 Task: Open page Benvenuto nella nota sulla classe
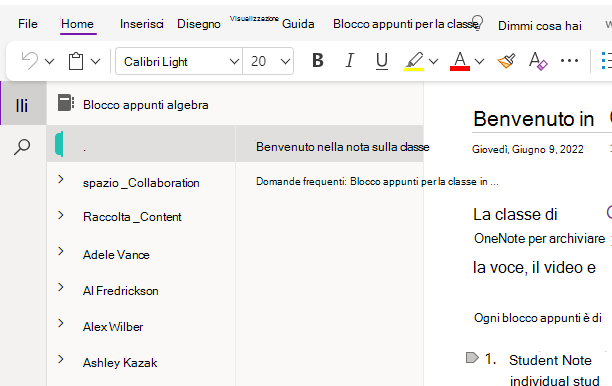342,147
